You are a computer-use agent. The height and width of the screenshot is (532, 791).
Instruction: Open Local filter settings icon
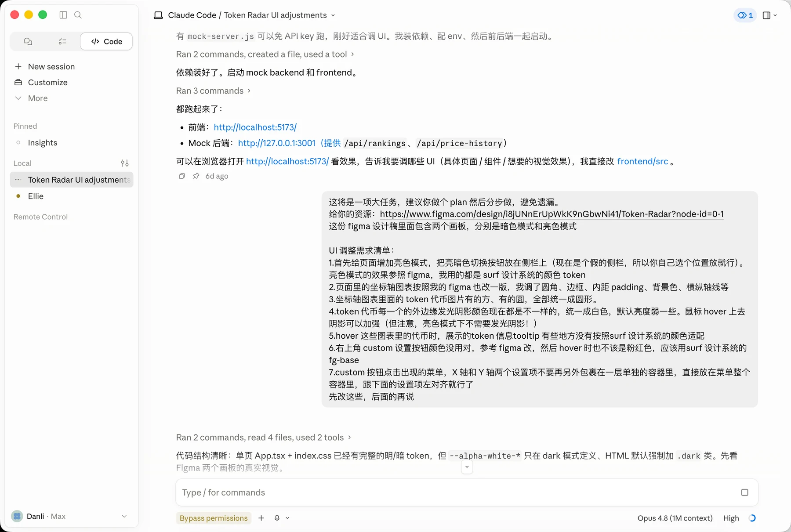coord(125,163)
